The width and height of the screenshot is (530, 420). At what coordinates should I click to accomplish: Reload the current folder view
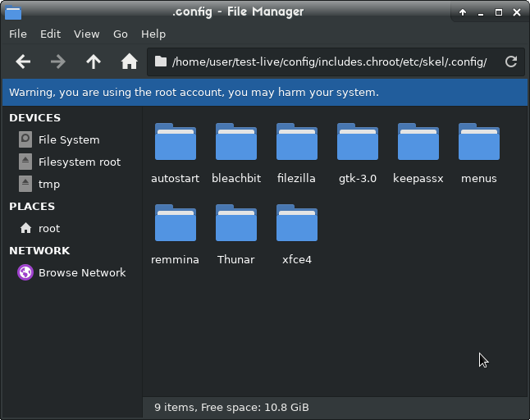[x=510, y=62]
